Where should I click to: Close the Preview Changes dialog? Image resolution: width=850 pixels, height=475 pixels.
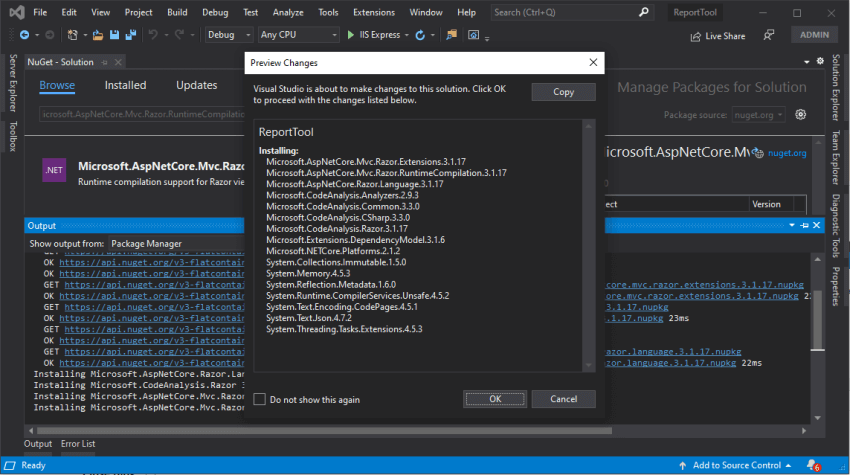[x=593, y=62]
